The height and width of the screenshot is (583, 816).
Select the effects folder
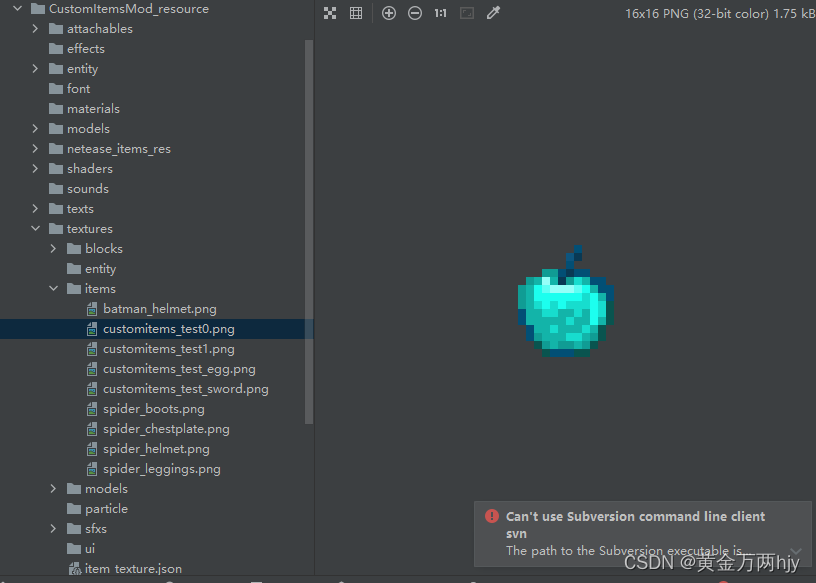pyautogui.click(x=86, y=49)
